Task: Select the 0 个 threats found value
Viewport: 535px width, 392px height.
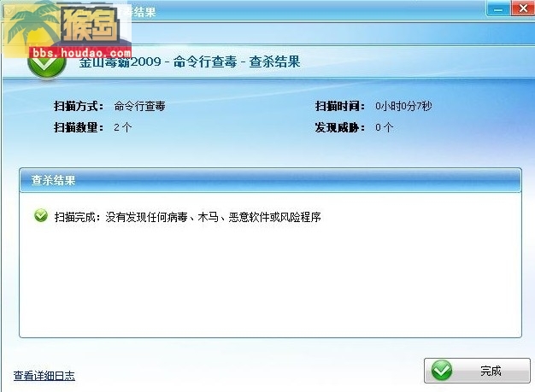Action: (385, 127)
